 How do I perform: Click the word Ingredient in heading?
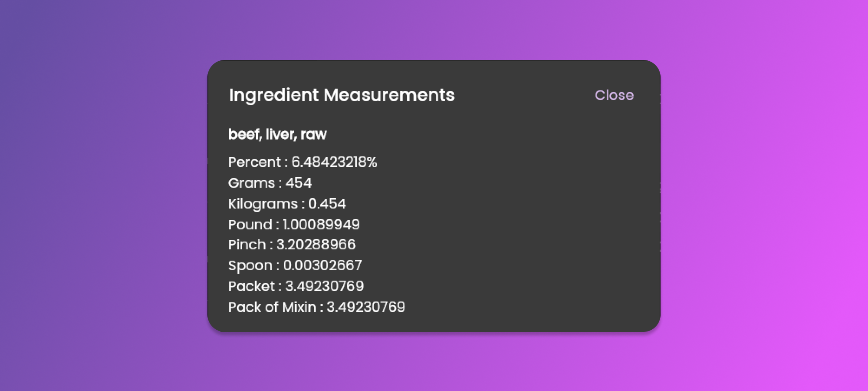point(274,95)
